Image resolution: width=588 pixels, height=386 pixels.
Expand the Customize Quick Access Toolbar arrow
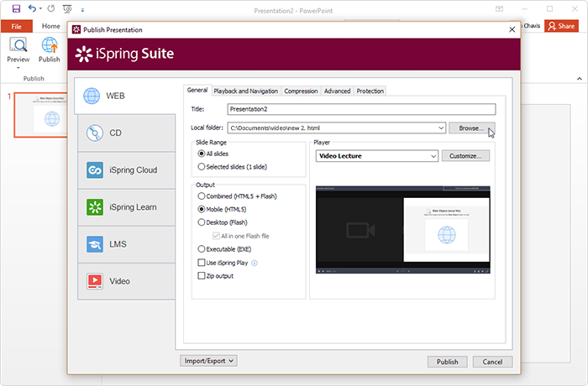82,10
